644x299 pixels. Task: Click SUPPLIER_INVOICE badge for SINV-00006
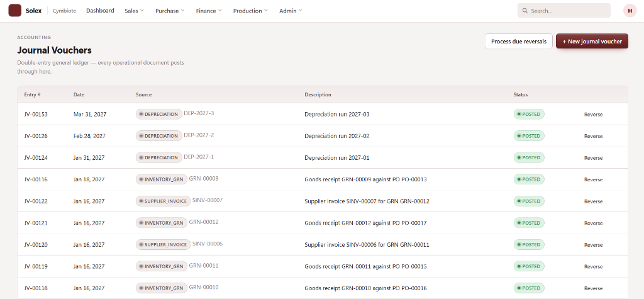pyautogui.click(x=163, y=245)
